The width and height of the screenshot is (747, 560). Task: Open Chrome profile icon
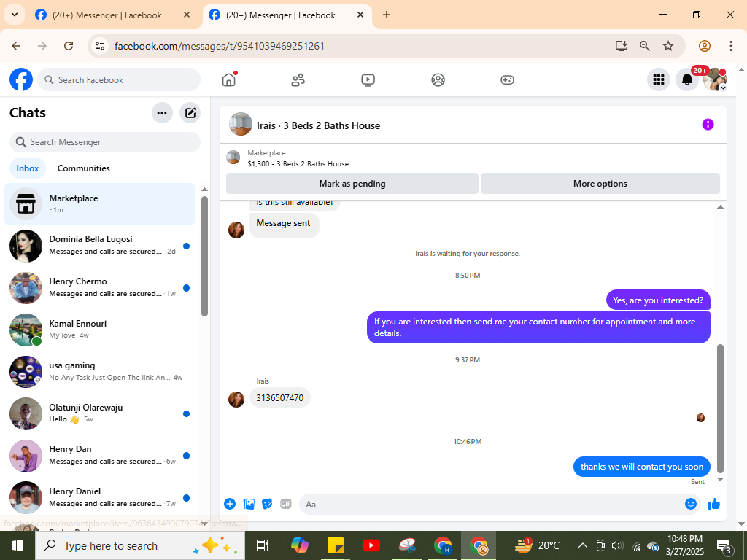tap(705, 46)
